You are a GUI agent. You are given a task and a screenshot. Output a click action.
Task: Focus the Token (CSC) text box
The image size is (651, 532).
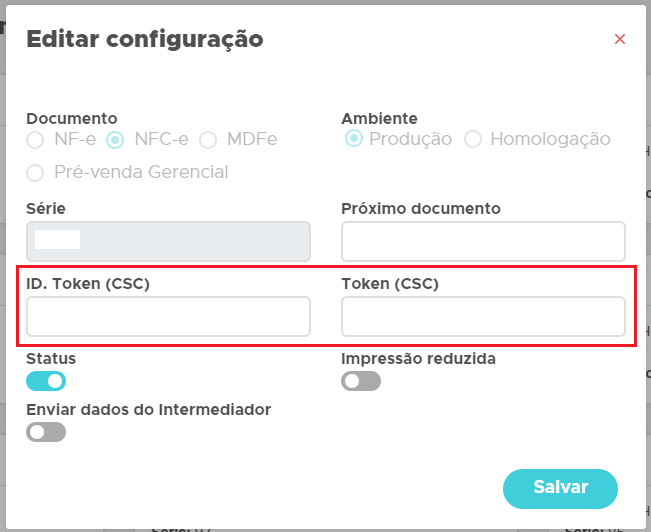[x=483, y=317]
